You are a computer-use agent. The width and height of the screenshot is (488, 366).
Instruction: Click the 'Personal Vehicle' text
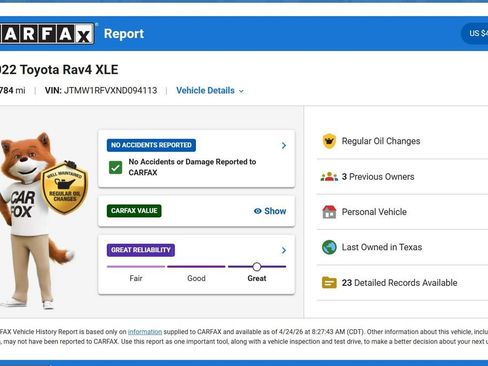click(x=374, y=212)
